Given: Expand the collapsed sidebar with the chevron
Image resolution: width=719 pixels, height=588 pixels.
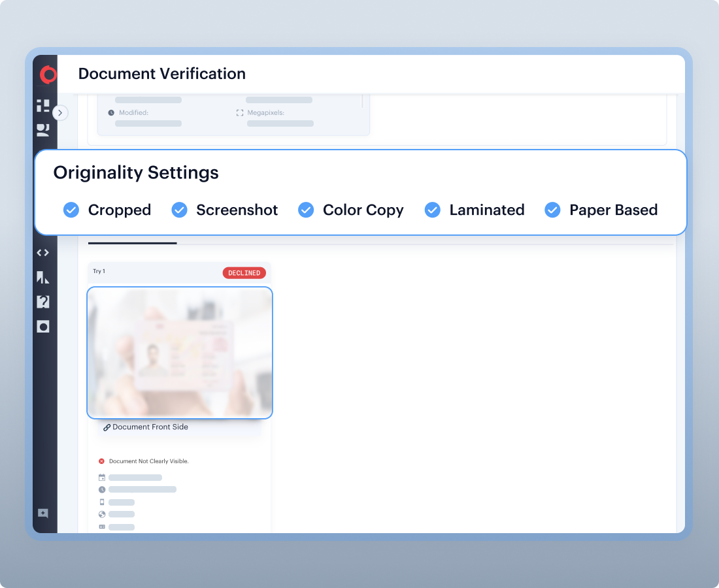Looking at the screenshot, I should [x=60, y=112].
